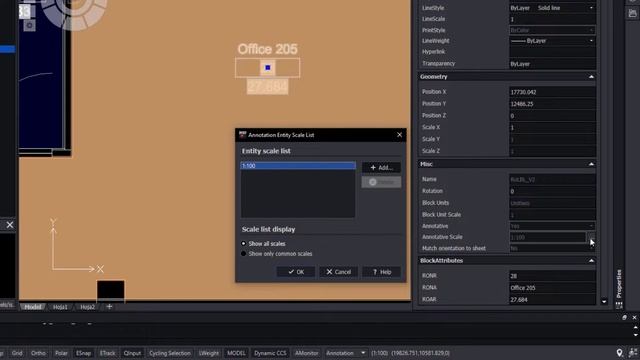Toggle Ortho mode in the status bar
The width and height of the screenshot is (640, 360).
[38, 353]
